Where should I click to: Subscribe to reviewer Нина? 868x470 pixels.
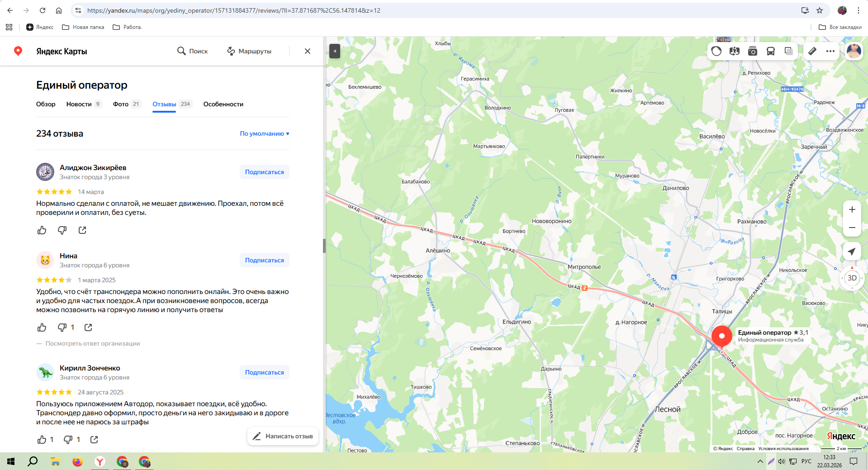(x=265, y=260)
